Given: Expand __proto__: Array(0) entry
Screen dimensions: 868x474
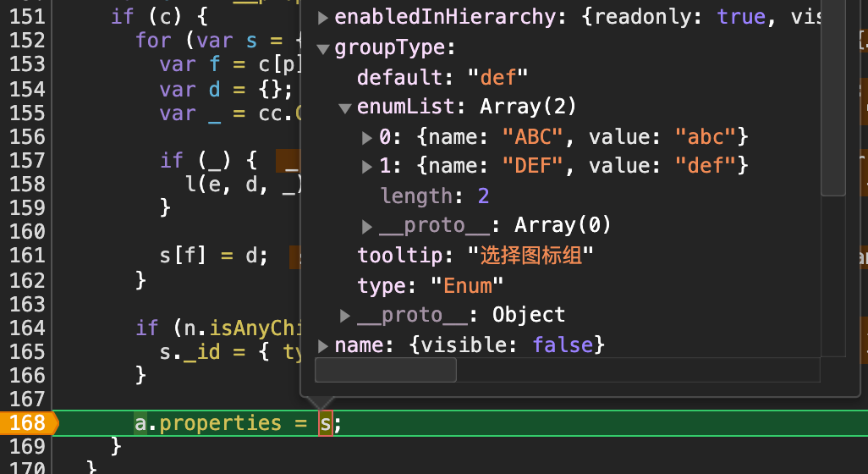Looking at the screenshot, I should (x=367, y=226).
